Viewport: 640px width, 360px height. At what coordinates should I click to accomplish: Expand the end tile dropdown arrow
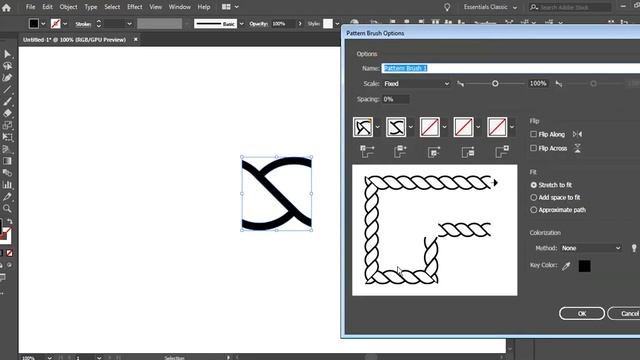[512, 127]
